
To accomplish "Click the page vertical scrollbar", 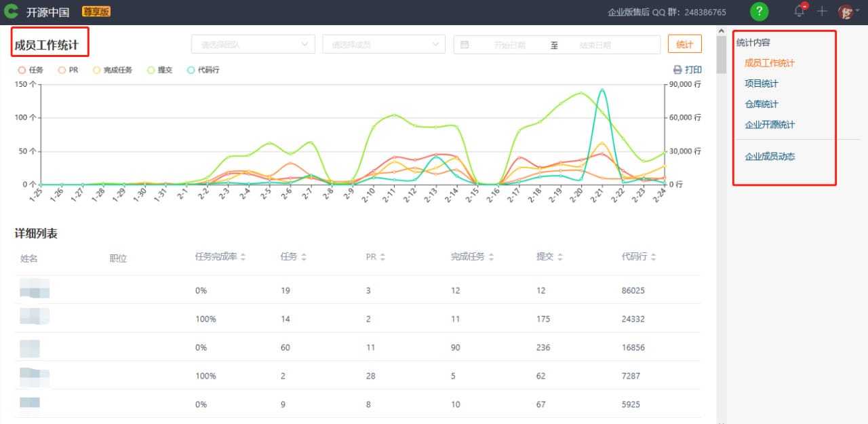I will coord(722,54).
